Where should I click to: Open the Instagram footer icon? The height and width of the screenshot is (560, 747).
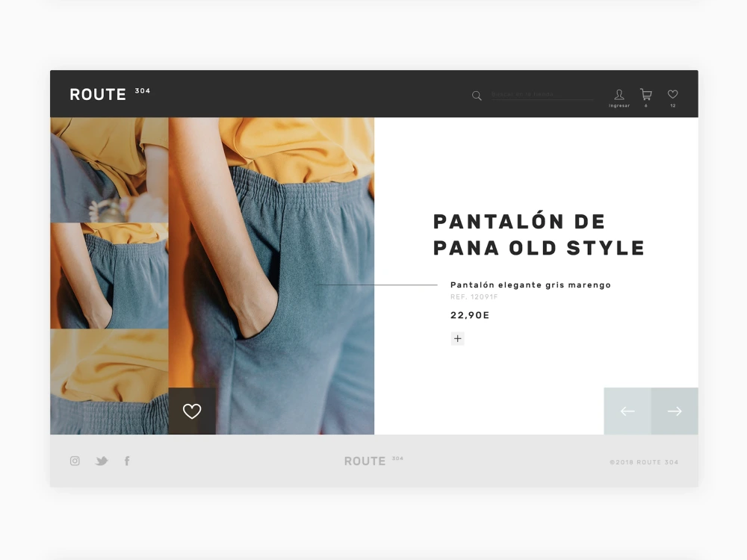point(75,461)
